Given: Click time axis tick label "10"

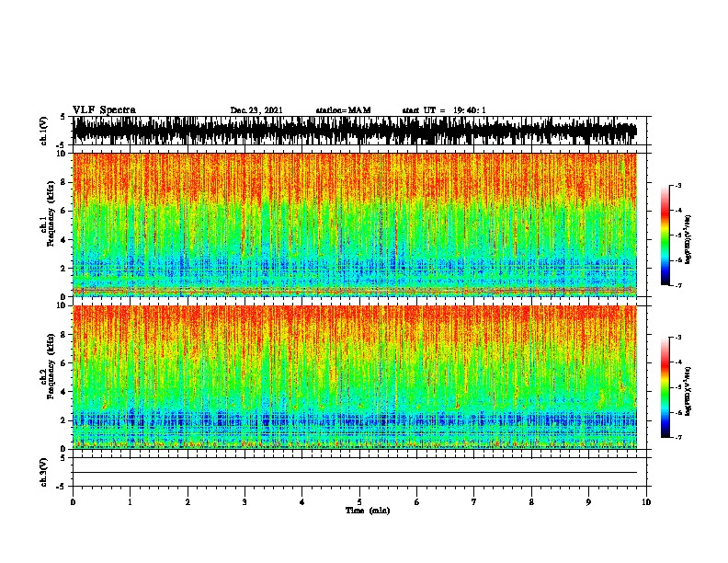Looking at the screenshot, I should pos(646,501).
